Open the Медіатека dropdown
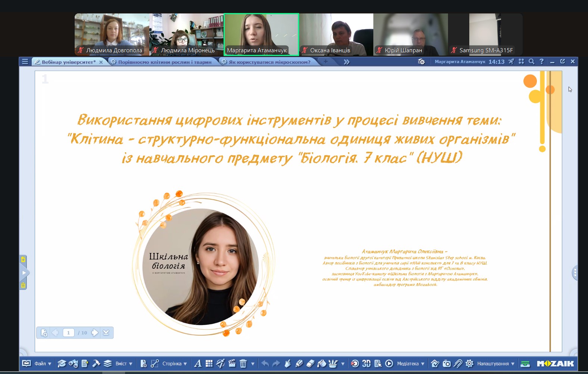Image resolution: width=588 pixels, height=374 pixels. [x=410, y=364]
